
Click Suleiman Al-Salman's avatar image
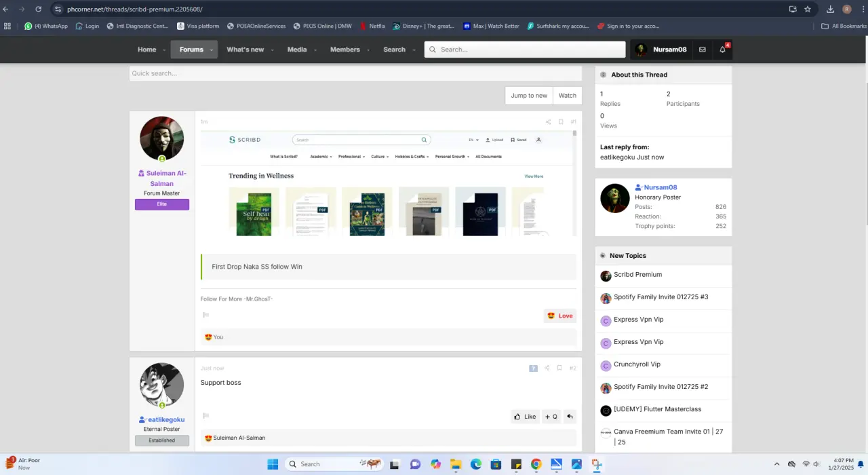162,138
